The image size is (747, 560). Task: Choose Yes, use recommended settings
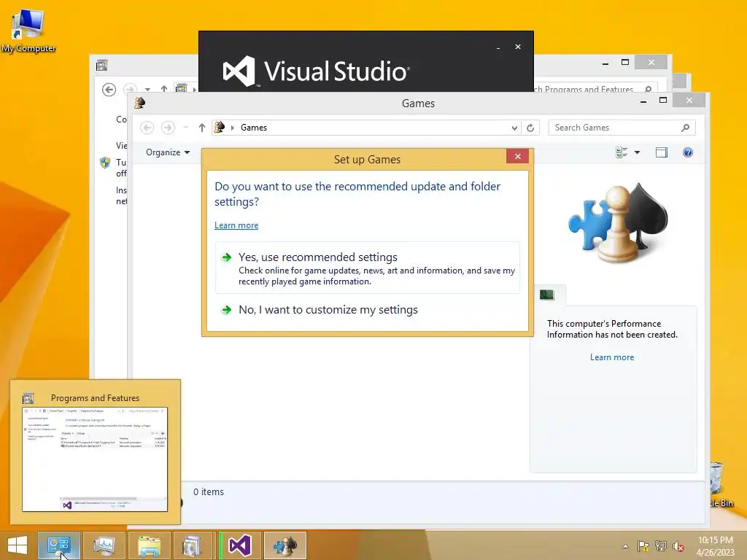[367, 268]
